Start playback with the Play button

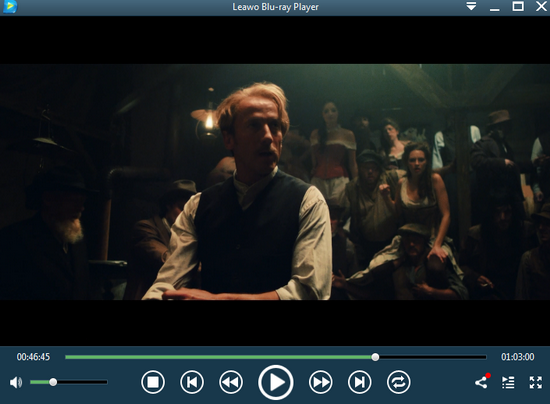[276, 382]
